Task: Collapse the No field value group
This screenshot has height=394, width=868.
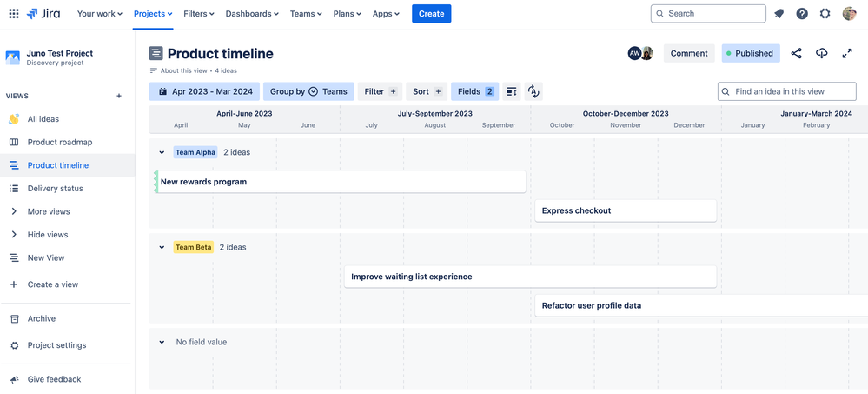Action: [162, 343]
